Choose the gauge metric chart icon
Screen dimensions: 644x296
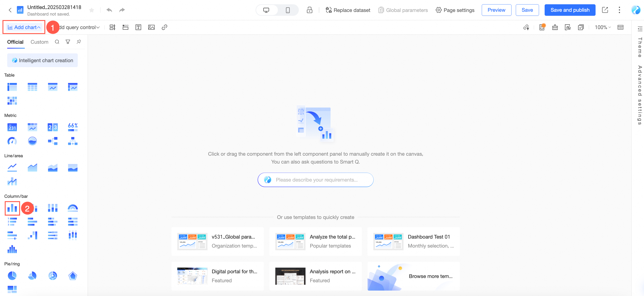(x=12, y=141)
